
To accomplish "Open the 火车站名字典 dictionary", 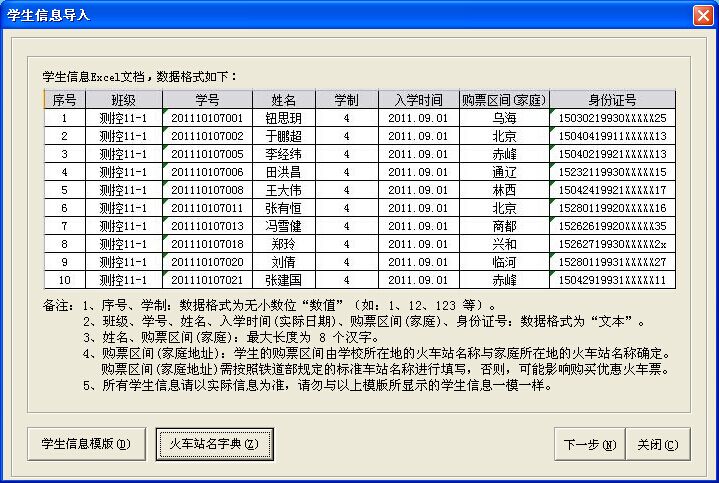I will tap(213, 444).
